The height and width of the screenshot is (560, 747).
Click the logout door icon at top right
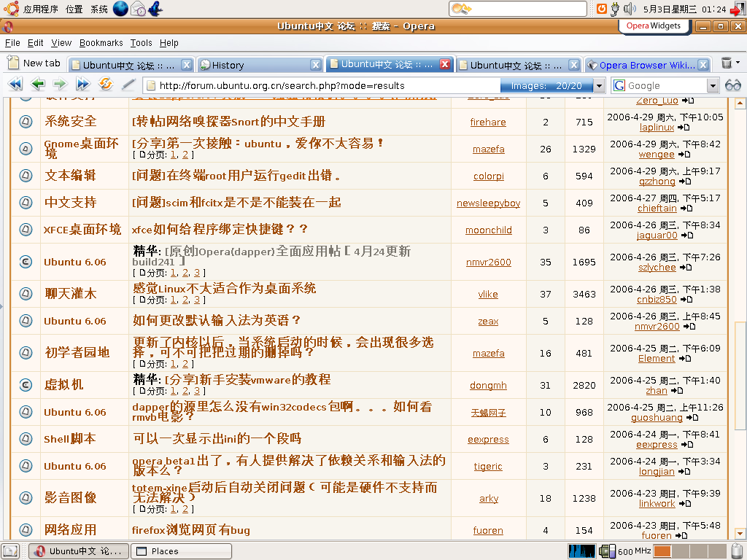[x=738, y=9]
